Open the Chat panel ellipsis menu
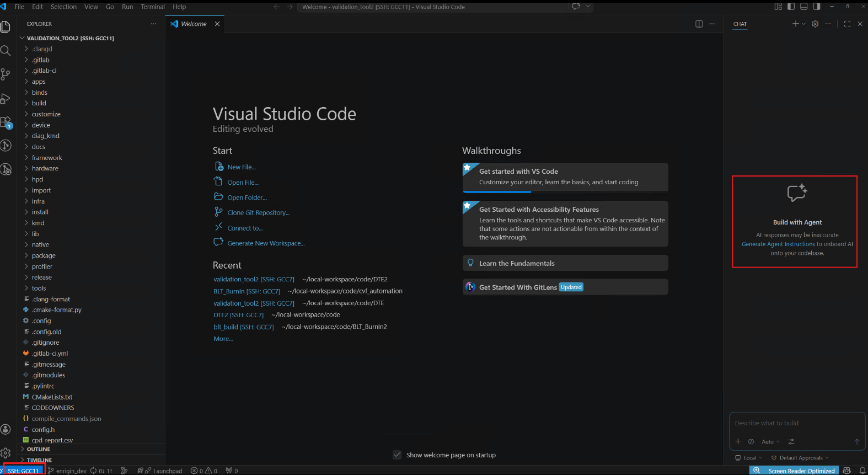Screen dimensions: 868x475 tap(828, 24)
